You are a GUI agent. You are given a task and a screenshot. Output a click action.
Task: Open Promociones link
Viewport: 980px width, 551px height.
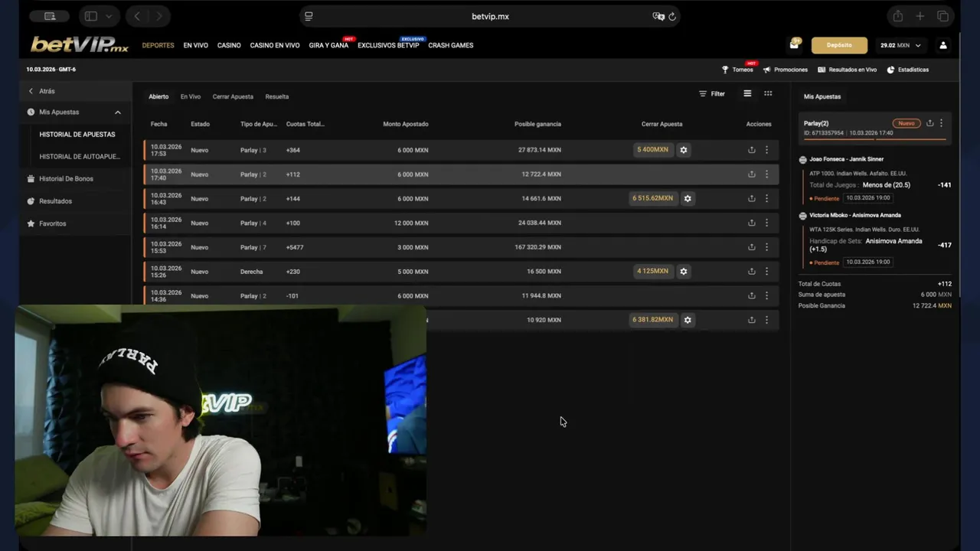tap(786, 70)
